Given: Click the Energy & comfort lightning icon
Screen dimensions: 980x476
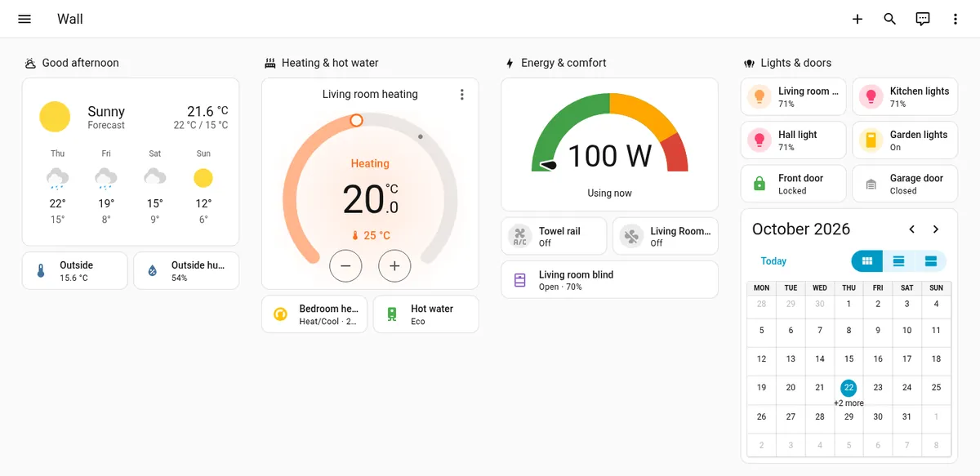Looking at the screenshot, I should pyautogui.click(x=510, y=63).
